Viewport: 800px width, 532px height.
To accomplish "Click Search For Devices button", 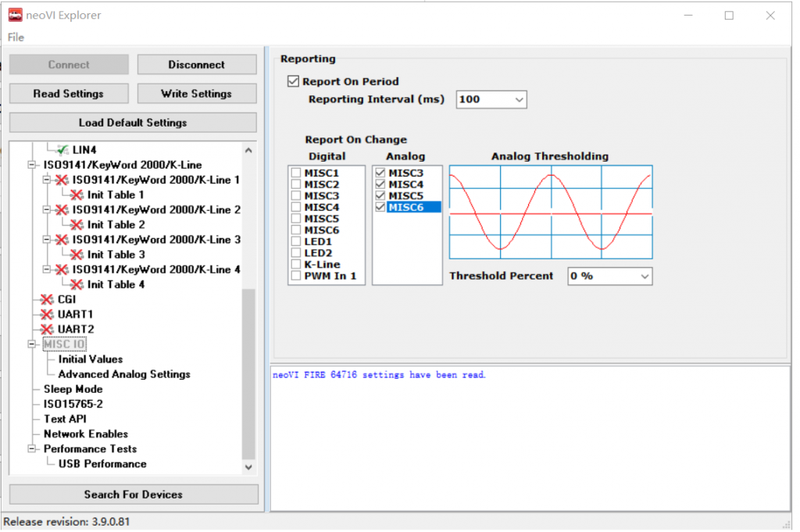I will tap(133, 495).
